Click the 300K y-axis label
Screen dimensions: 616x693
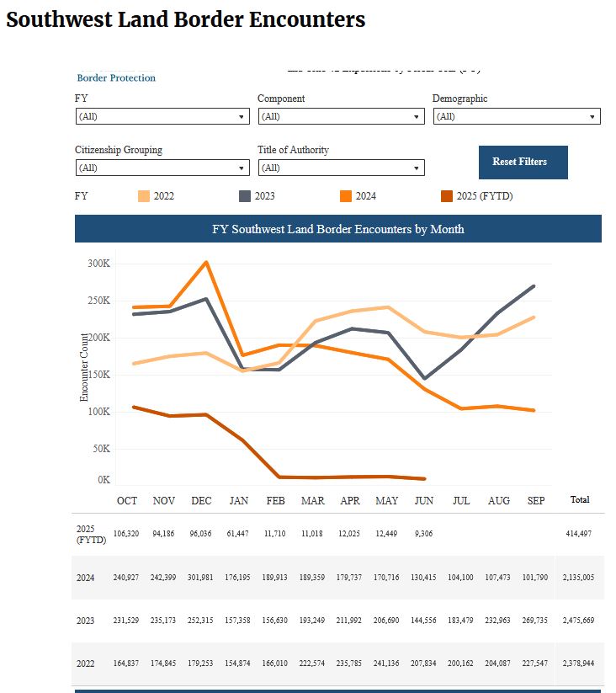(98, 264)
